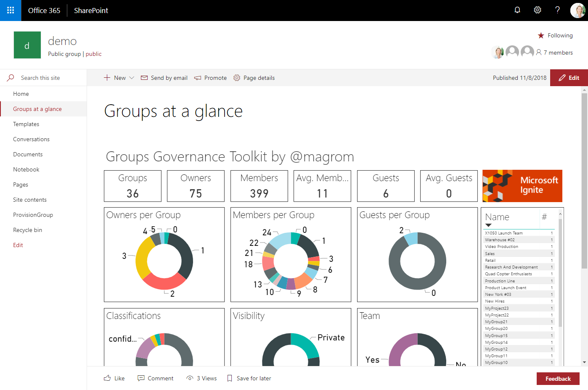Go to Site contents in the sidebar
Viewport: 588px width, 390px height.
30,200
